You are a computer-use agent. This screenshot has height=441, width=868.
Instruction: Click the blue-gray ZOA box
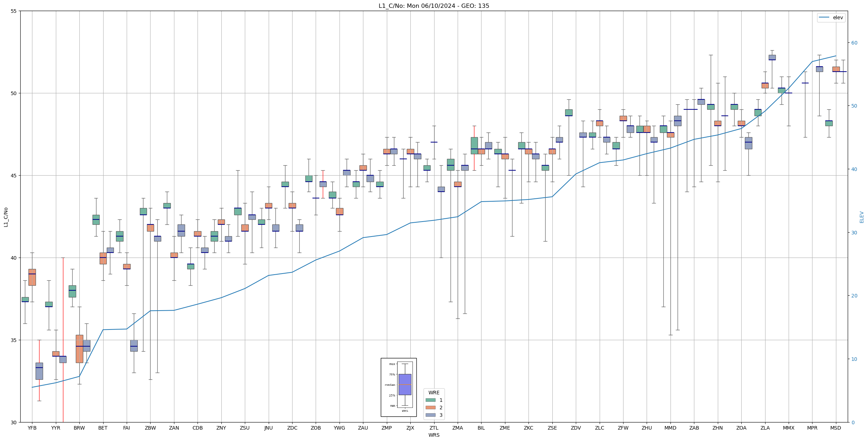pos(748,143)
